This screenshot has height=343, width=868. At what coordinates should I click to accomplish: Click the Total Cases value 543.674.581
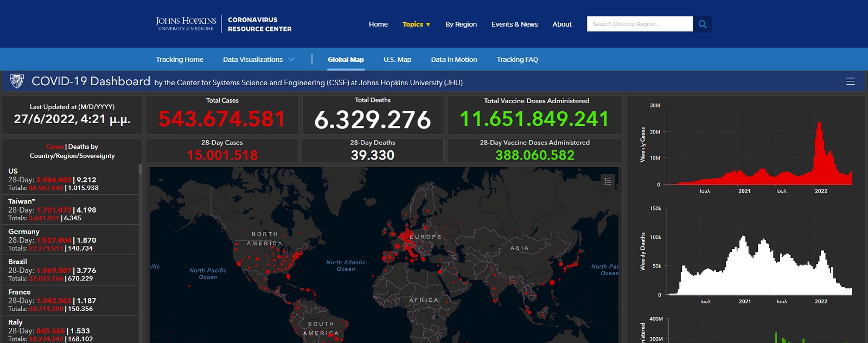222,119
